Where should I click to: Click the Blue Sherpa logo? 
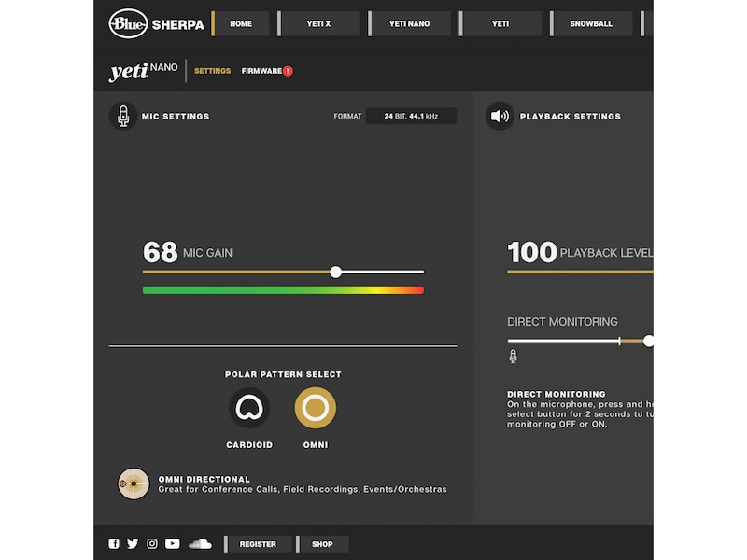coord(156,23)
